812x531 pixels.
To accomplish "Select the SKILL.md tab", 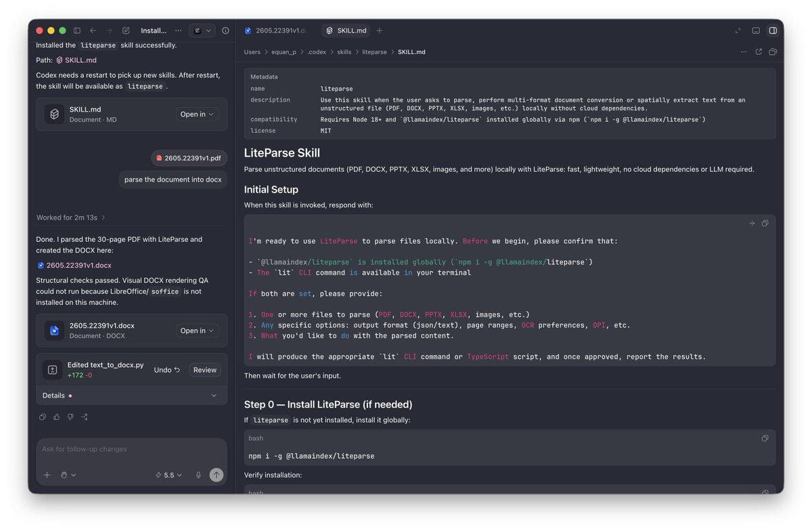I will coord(346,30).
